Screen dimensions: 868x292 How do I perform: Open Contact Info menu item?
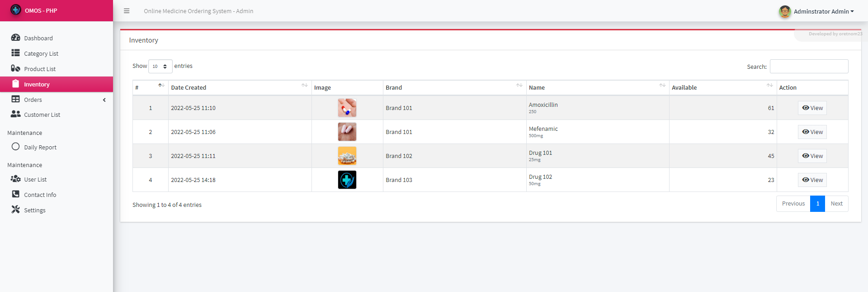click(x=57, y=195)
